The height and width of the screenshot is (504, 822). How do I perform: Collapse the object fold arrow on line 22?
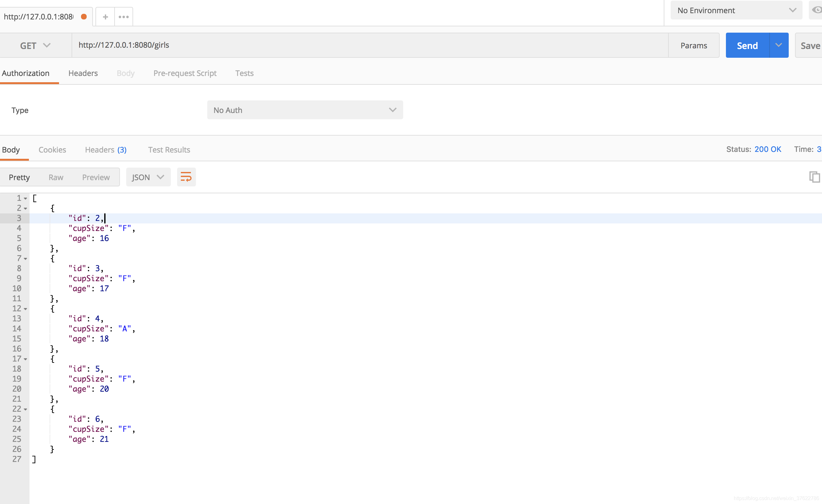[x=25, y=409]
